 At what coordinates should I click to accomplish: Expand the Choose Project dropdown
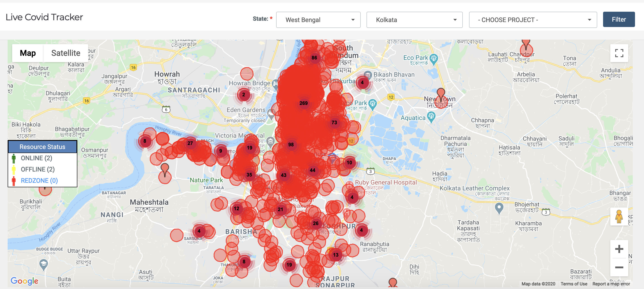[533, 20]
